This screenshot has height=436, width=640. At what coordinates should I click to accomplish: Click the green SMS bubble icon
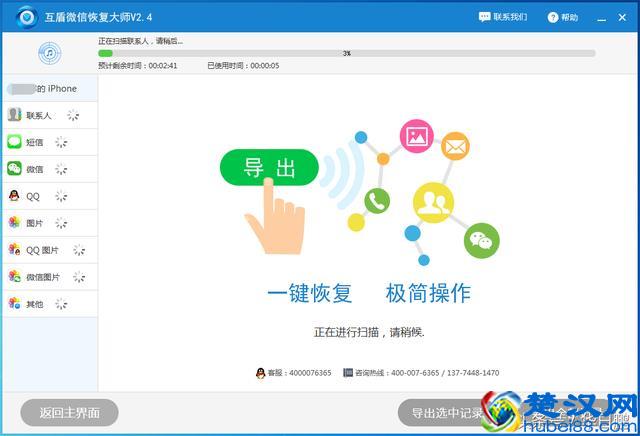pyautogui.click(x=14, y=142)
